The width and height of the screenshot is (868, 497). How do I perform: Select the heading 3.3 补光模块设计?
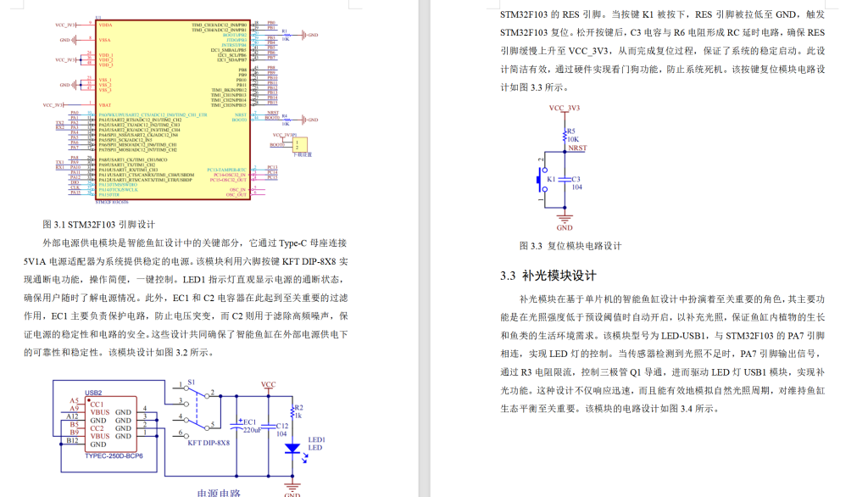pos(547,274)
